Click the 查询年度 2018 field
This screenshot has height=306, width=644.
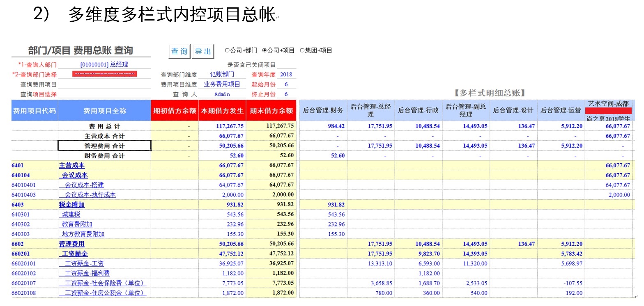[286, 75]
